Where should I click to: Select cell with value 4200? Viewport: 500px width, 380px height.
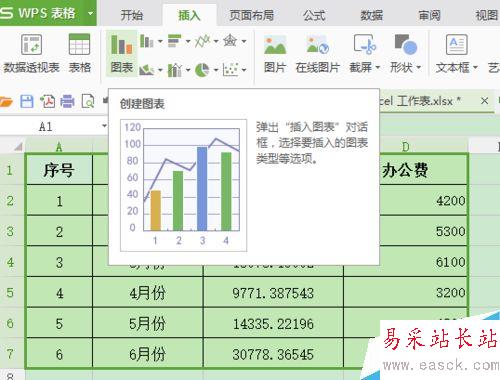pos(423,201)
